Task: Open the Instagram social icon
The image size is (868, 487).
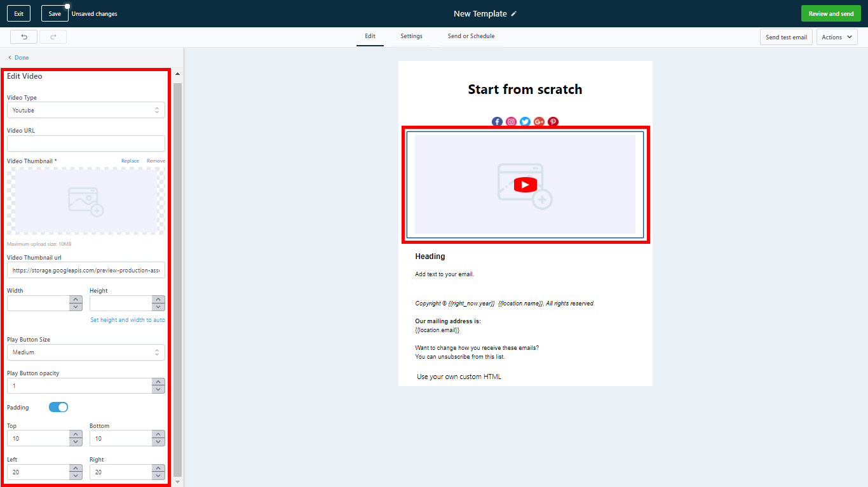Action: pos(511,122)
